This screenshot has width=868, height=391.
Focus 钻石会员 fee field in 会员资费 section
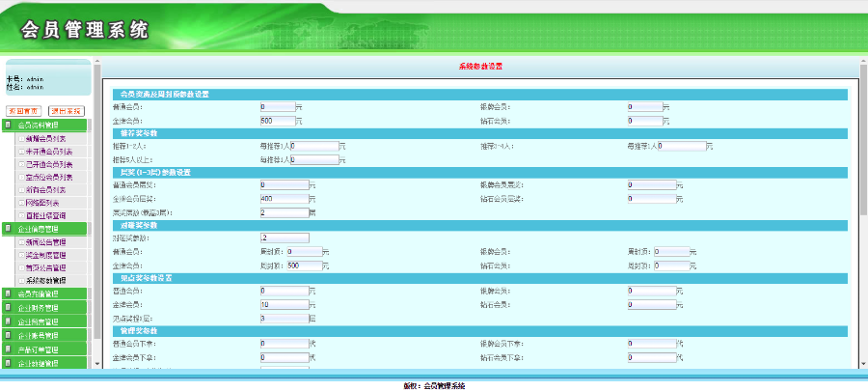pyautogui.click(x=645, y=120)
